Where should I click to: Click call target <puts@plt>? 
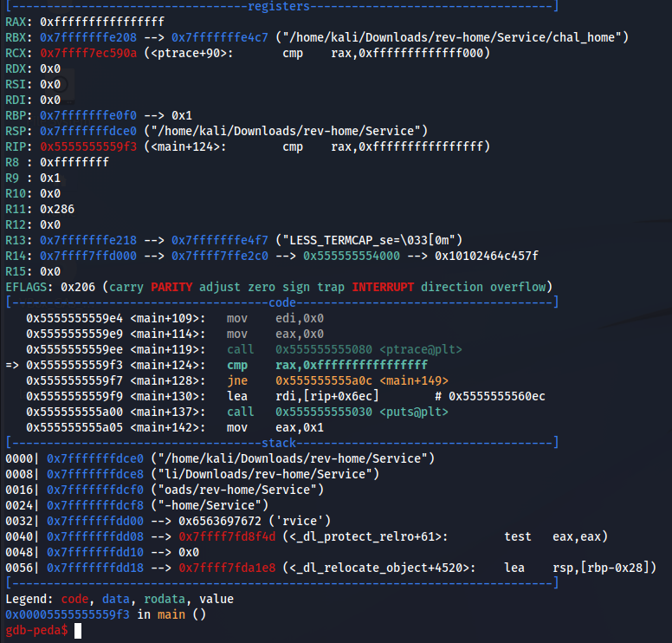click(414, 412)
